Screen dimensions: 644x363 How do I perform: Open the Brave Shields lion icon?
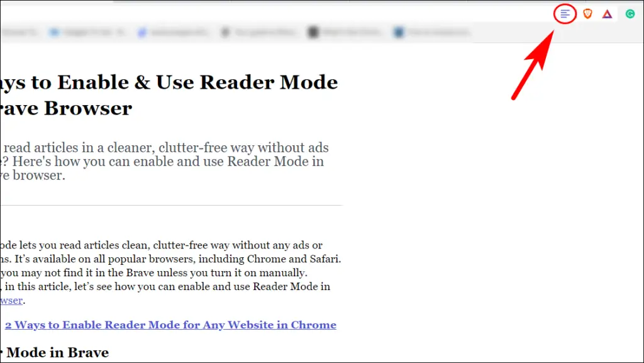tap(588, 14)
